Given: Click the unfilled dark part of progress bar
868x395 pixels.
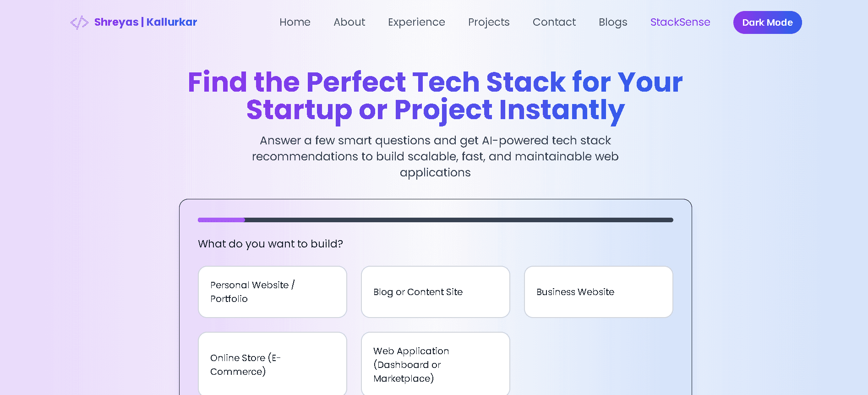Looking at the screenshot, I should pyautogui.click(x=458, y=220).
